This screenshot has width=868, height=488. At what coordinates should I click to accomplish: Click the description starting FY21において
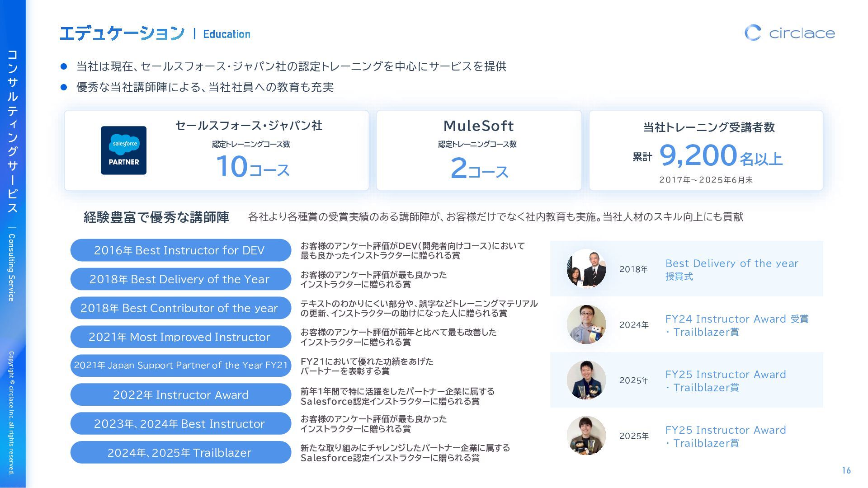click(x=367, y=366)
